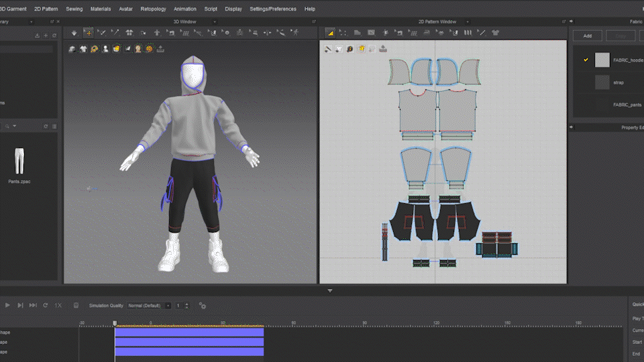Click the Simulate arrow icon in 3D toolbar
The image size is (644, 362).
tap(74, 32)
